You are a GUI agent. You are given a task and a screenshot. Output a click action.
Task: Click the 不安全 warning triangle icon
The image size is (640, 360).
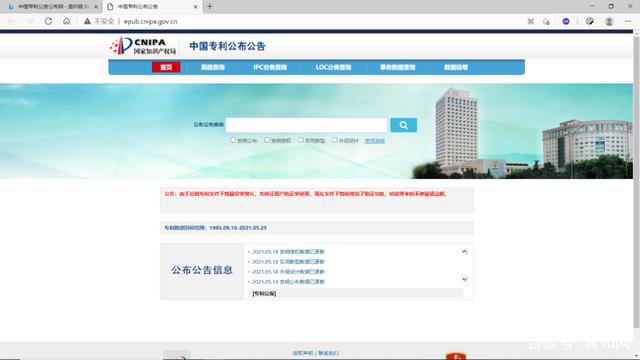[x=87, y=21]
